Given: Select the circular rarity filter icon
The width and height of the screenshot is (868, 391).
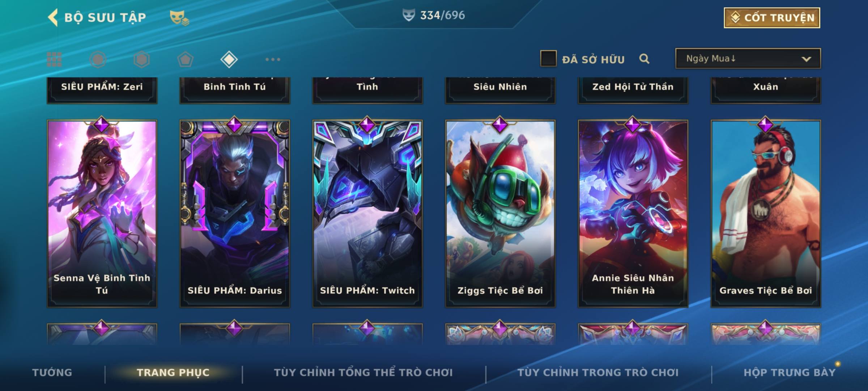Looking at the screenshot, I should 98,59.
